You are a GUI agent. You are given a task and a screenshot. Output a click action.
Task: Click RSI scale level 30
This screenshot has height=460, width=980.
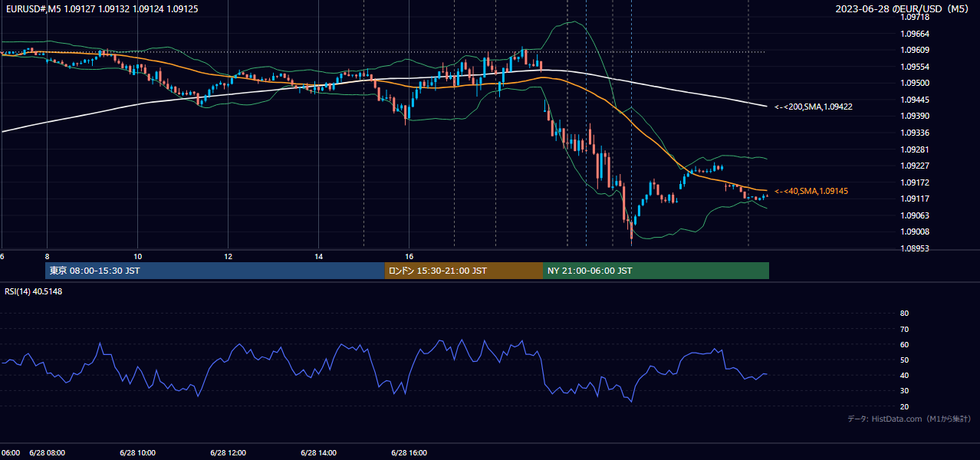point(904,390)
